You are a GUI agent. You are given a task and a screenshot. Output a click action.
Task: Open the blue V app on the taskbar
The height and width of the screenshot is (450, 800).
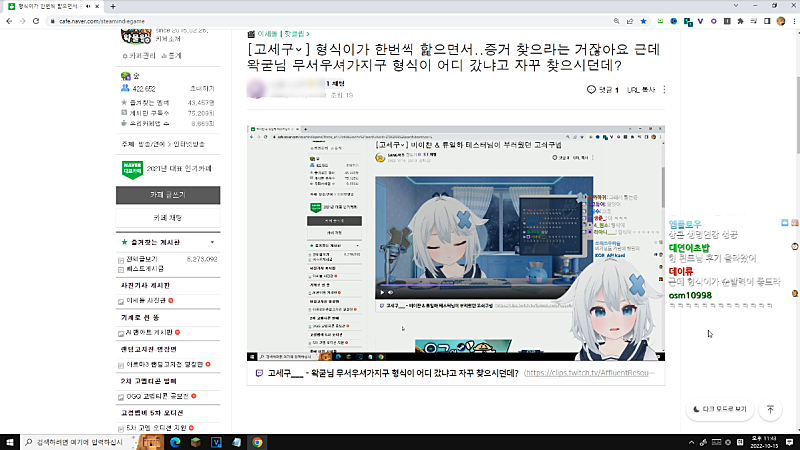[x=216, y=442]
